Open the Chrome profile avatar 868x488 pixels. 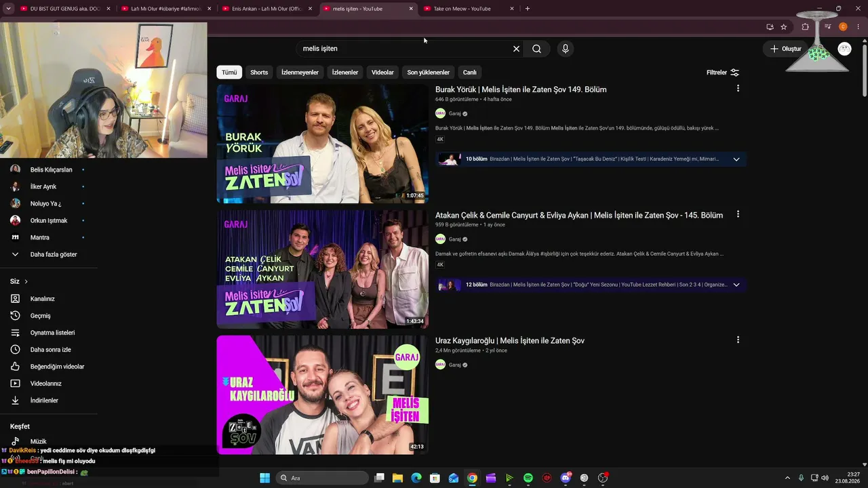tap(844, 27)
